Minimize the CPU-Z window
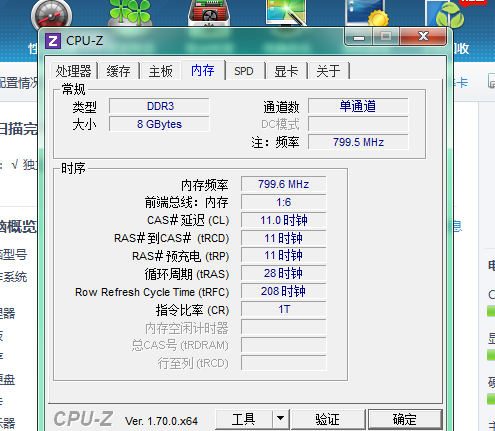 [359, 37]
